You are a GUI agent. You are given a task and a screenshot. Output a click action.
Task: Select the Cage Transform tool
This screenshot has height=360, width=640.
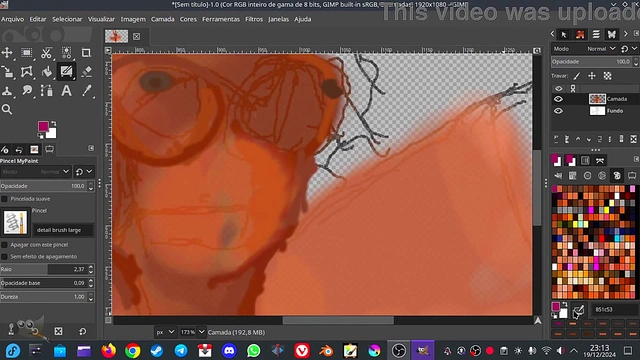27,72
